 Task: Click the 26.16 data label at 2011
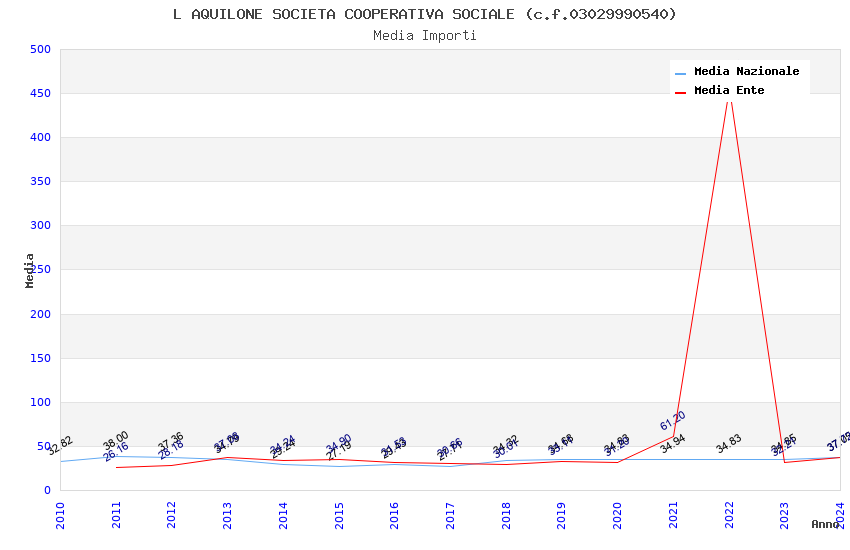(x=116, y=451)
